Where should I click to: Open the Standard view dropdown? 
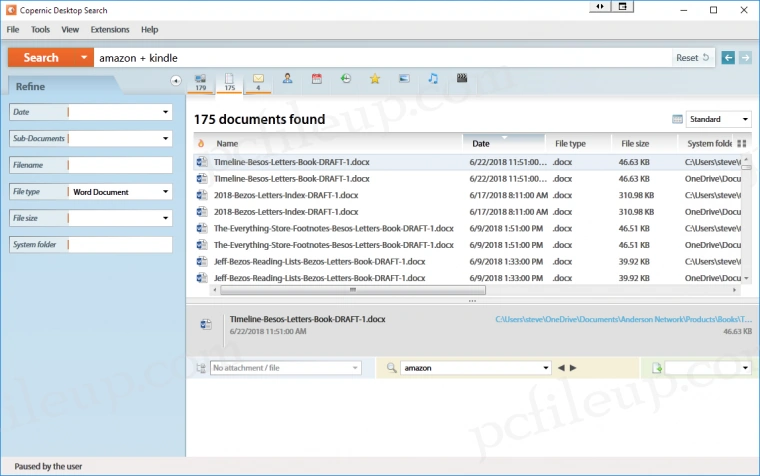(745, 119)
